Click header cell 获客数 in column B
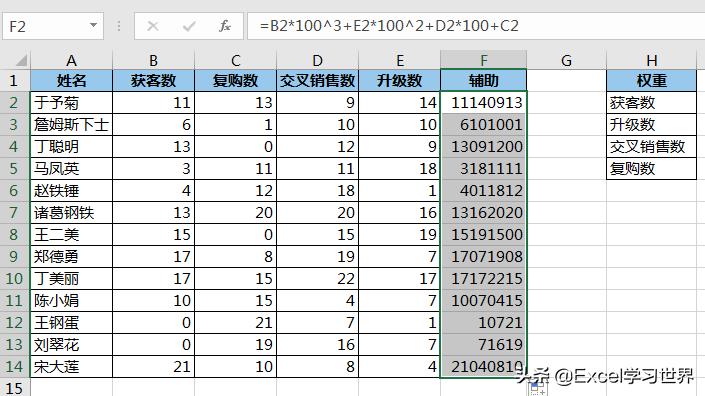This screenshot has width=705, height=396. (153, 80)
